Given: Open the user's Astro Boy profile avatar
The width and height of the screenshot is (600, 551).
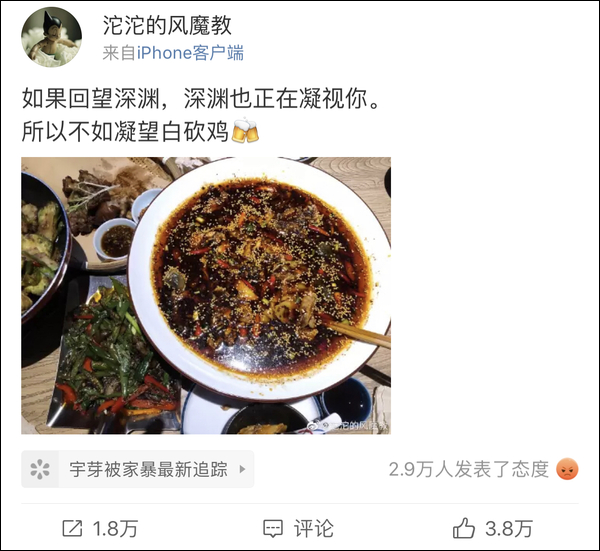Looking at the screenshot, I should pos(51,37).
